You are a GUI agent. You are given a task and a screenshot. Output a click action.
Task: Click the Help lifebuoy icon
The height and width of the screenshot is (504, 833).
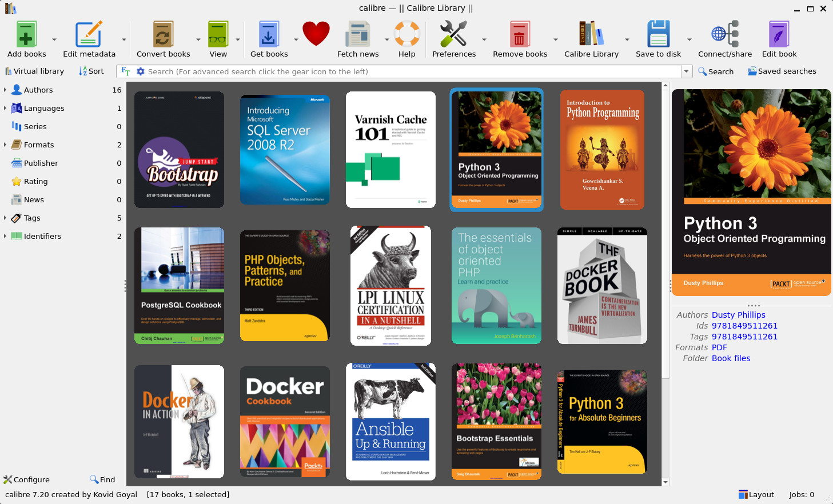407,34
